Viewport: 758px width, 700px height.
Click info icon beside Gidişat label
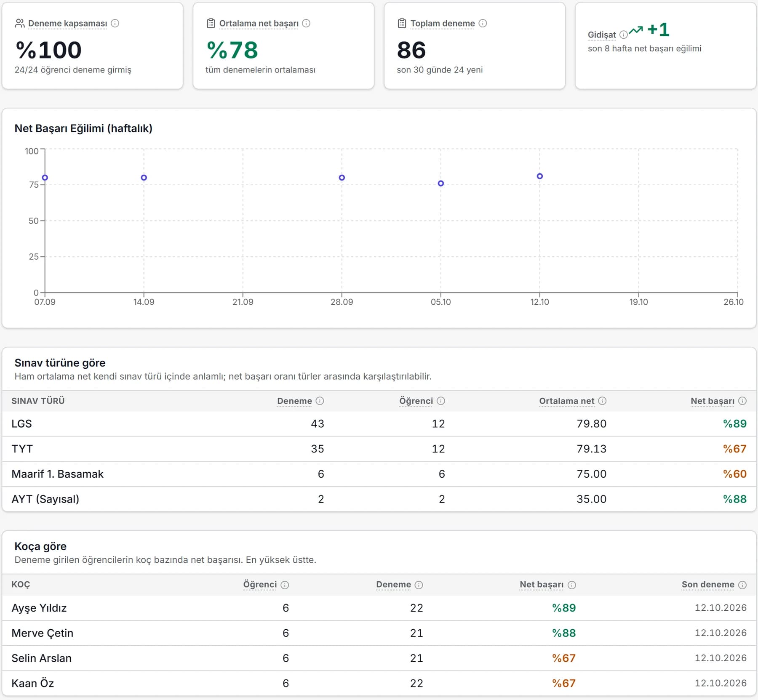click(x=623, y=35)
